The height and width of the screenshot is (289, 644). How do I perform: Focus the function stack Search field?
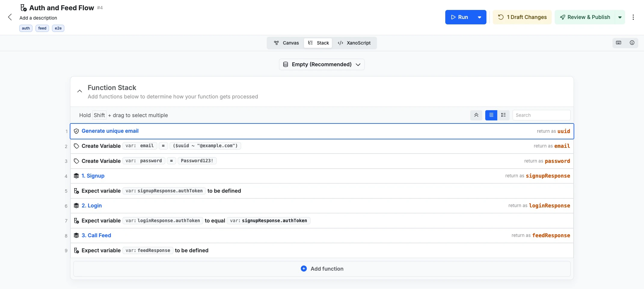(x=541, y=115)
